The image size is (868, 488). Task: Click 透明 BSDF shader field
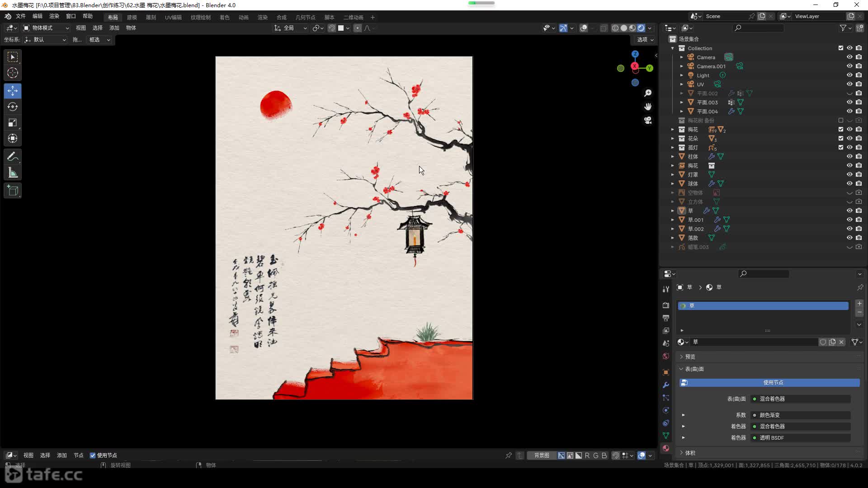pos(801,438)
